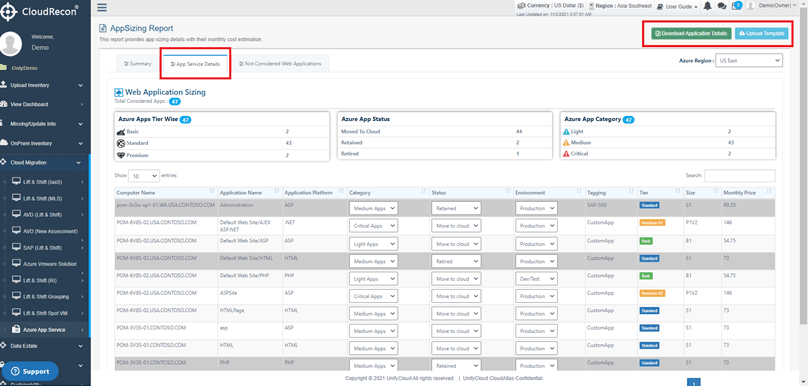This screenshot has width=808, height=386.
Task: Open SAP (Lift & Shift) item
Action: pos(47,248)
